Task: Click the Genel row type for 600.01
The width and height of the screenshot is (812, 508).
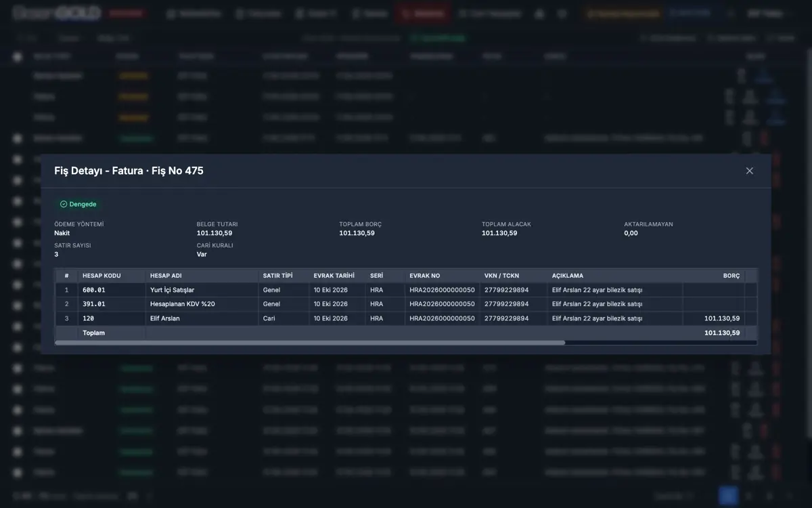Action: (272, 290)
